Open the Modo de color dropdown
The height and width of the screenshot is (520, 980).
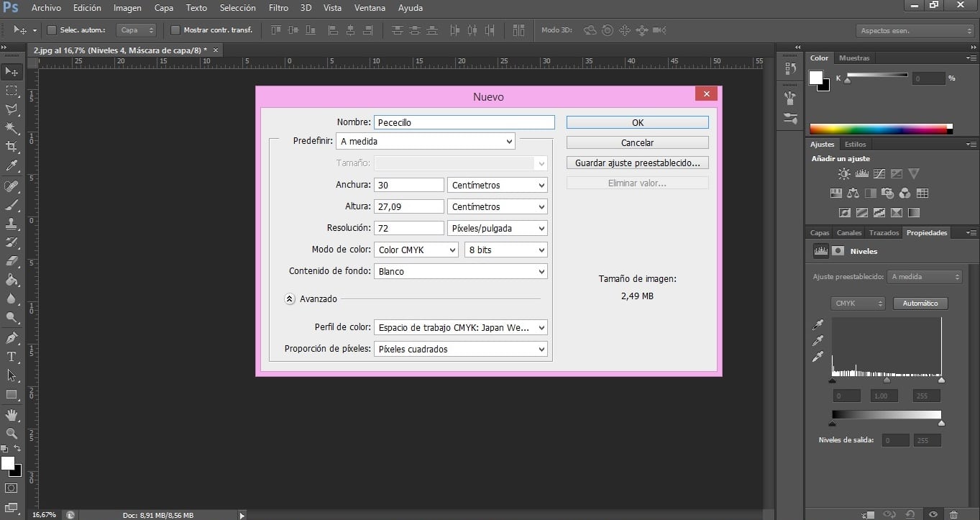[416, 250]
